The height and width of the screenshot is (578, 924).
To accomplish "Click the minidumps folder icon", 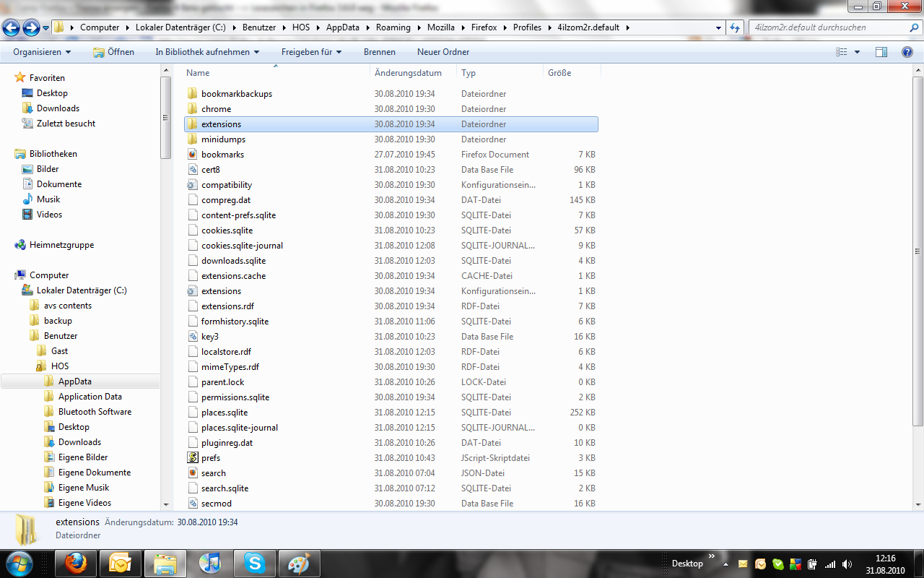I will (x=192, y=139).
